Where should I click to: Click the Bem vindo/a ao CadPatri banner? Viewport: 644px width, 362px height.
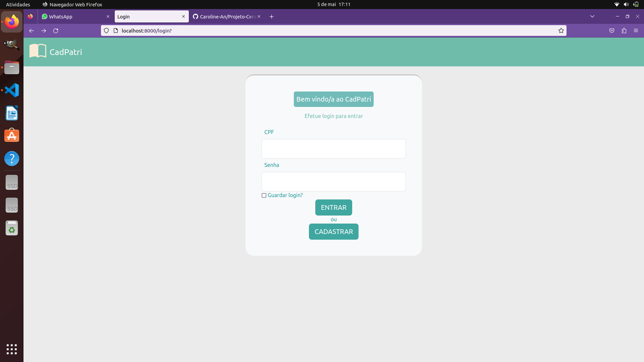334,99
